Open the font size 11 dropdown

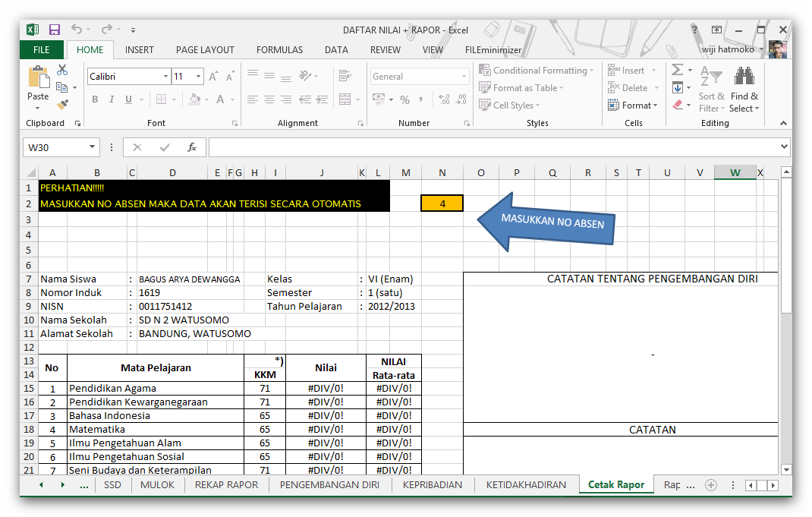click(198, 76)
